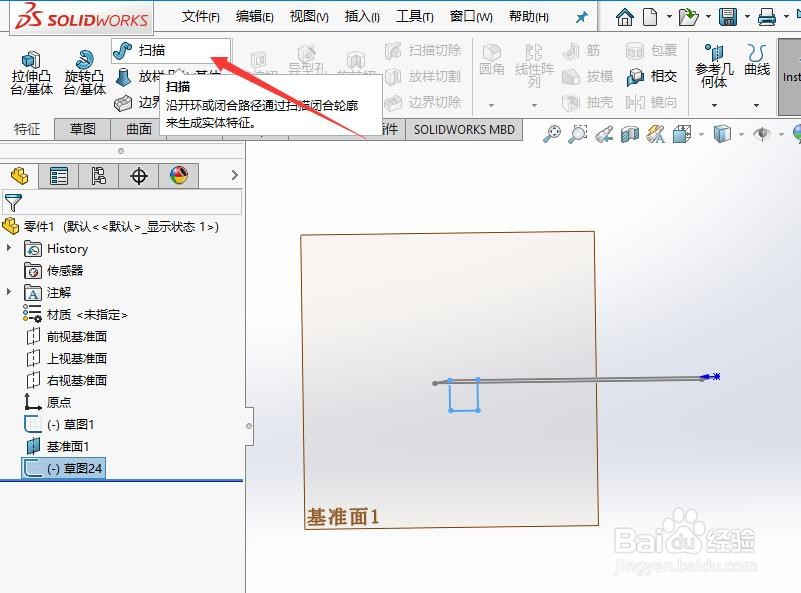
Task: Click the Save floppy disk icon
Action: [x=728, y=17]
